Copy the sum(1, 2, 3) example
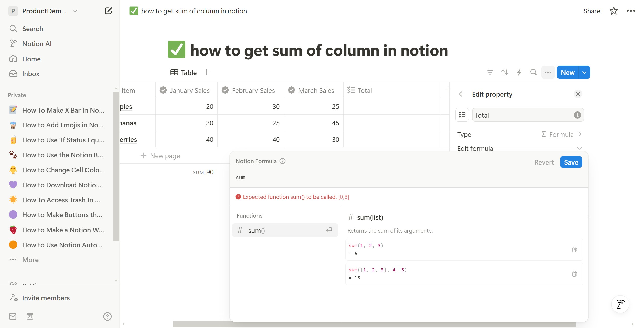Screen dimensions: 644x328 574,249
